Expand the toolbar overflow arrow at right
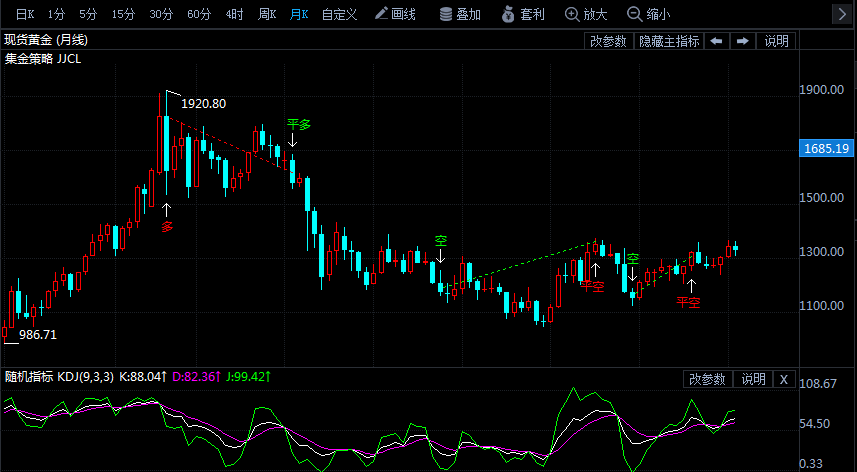 [x=839, y=14]
